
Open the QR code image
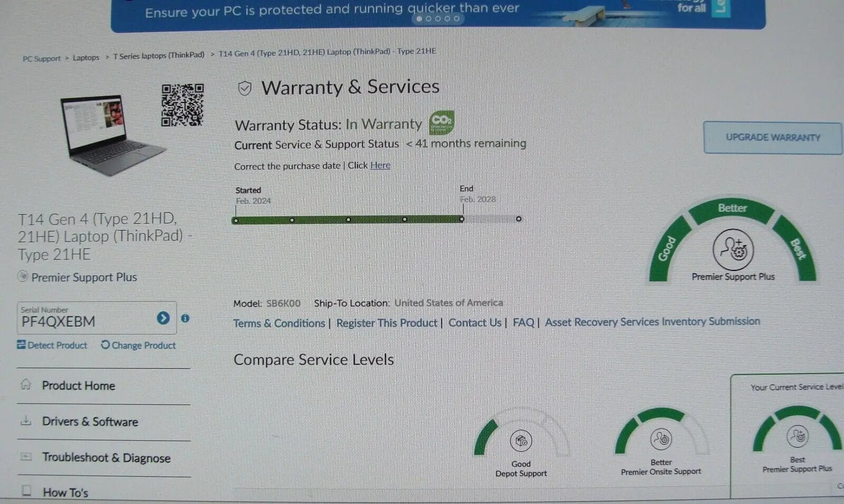click(183, 105)
